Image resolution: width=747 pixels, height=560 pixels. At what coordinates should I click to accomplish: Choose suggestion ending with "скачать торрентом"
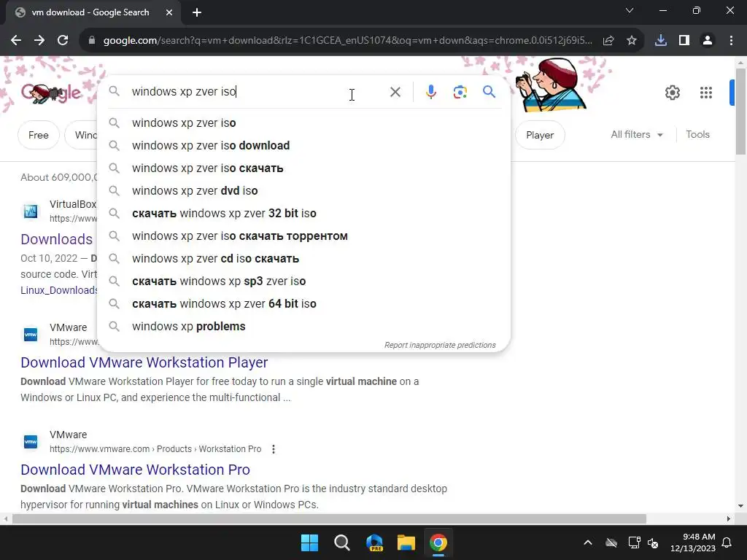(303, 236)
